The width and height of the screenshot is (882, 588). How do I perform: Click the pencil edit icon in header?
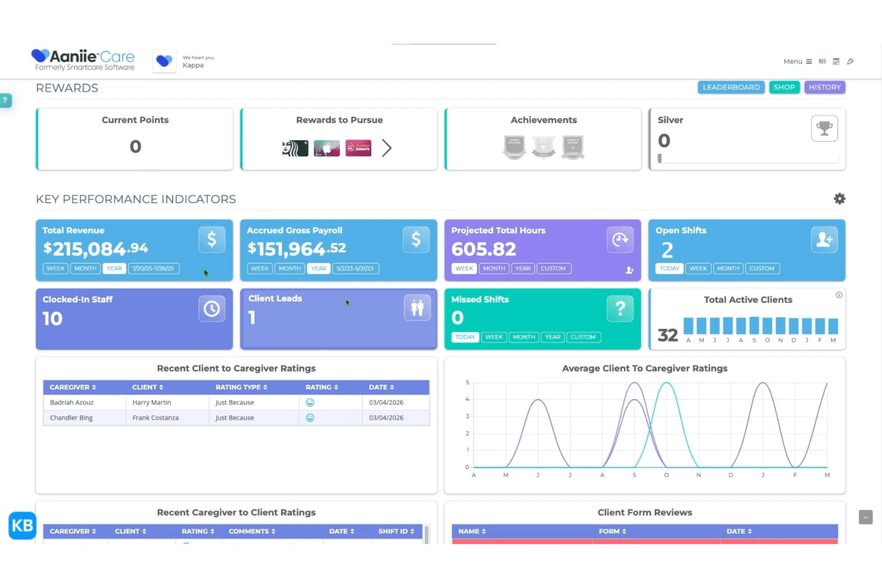click(850, 61)
